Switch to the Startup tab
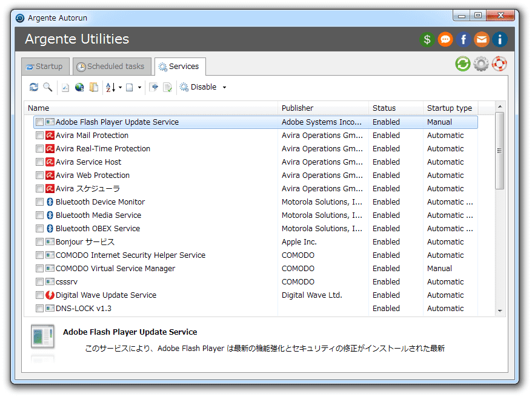Screen dimensions: 532x397 tap(45, 67)
